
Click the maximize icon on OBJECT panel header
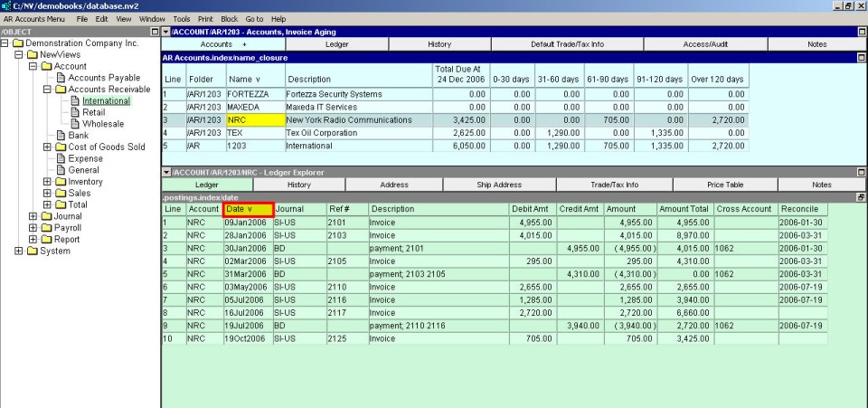click(x=154, y=32)
